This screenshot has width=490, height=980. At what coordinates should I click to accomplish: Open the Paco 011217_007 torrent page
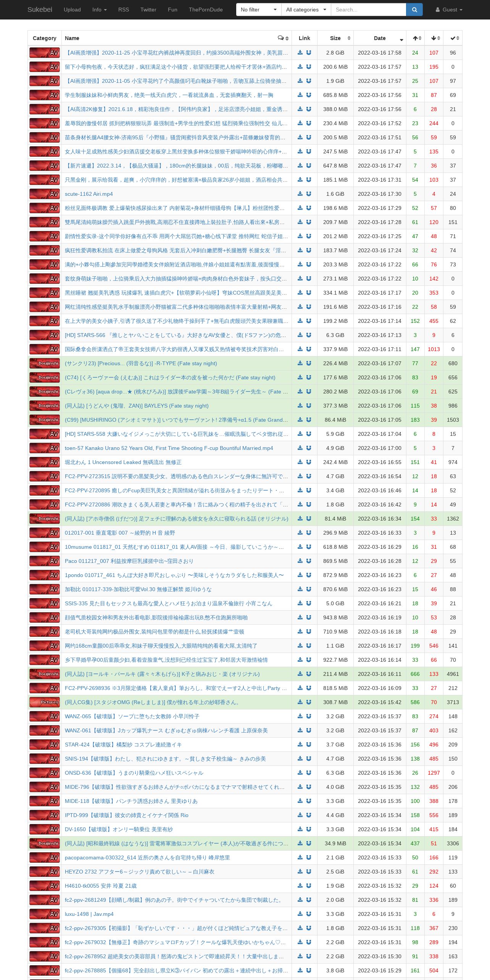pyautogui.click(x=129, y=561)
